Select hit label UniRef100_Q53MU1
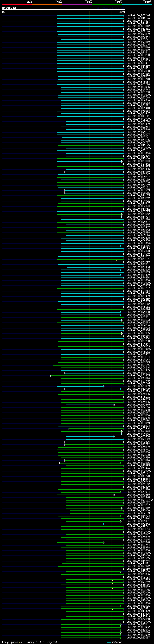Image resolution: width=154 pixels, height=644 pixels. point(138,606)
